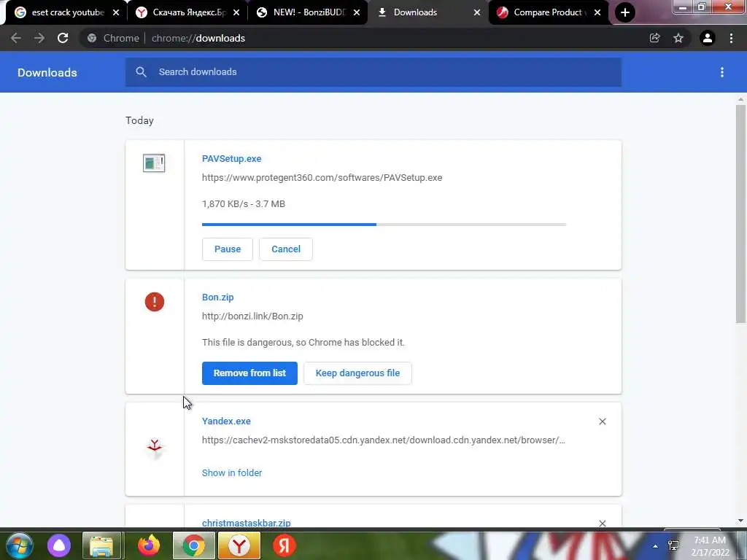
Task: Click the browser Back arrow
Action: [x=16, y=38]
